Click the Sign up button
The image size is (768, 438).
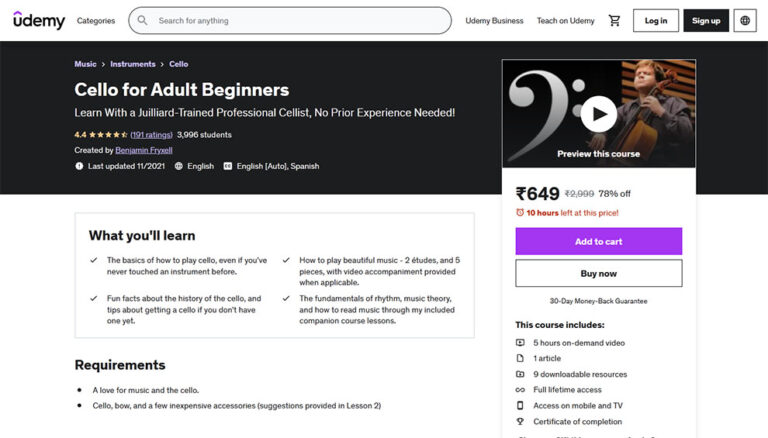point(706,21)
